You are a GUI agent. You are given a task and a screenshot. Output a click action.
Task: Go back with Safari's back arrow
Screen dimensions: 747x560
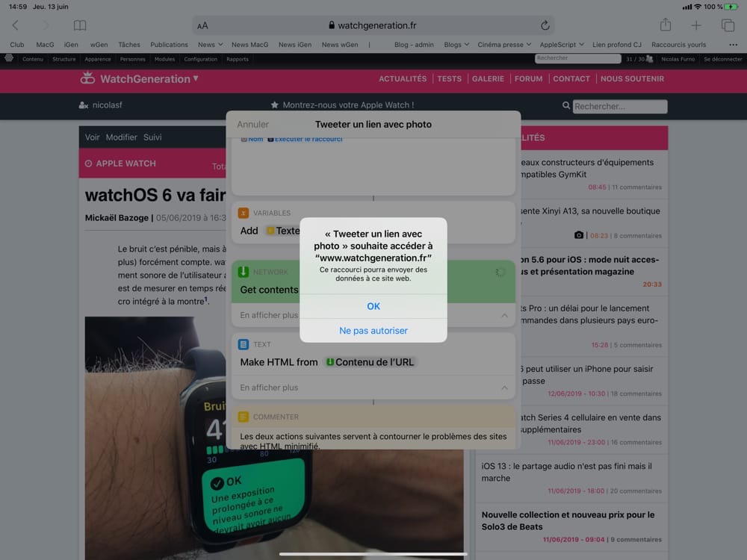[x=15, y=25]
